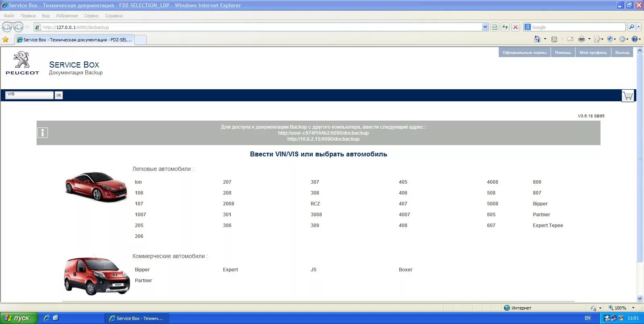Open a new blank browser tab
Screen dimensions: 644x324
click(x=140, y=40)
